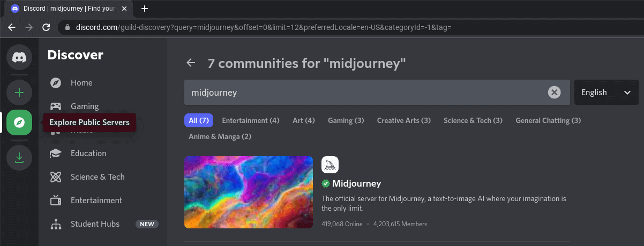The height and width of the screenshot is (246, 644).
Task: Click the Discover heading
Action: tap(75, 55)
